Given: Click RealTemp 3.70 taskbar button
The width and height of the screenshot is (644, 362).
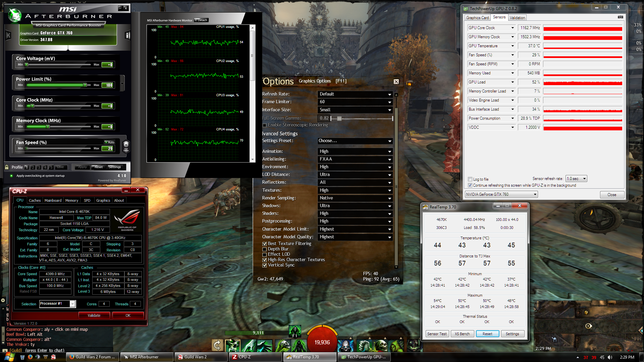Looking at the screenshot, I should [310, 357].
